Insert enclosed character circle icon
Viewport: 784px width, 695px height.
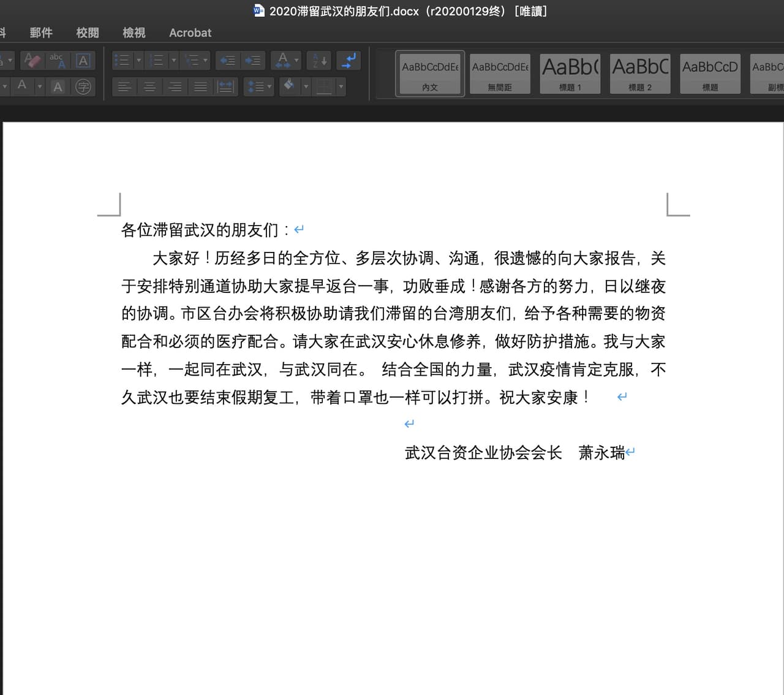(x=83, y=86)
